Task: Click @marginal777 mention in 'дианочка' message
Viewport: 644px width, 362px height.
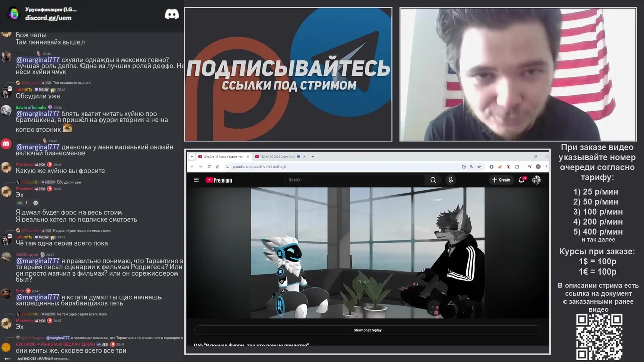Action: [x=38, y=147]
